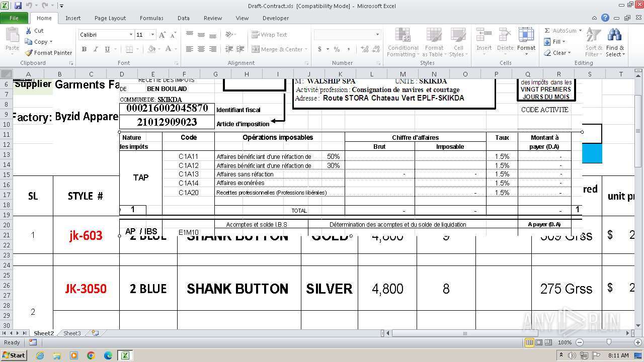Open Conditional Formatting options
Screen dimensions: 644x362
pos(403,43)
